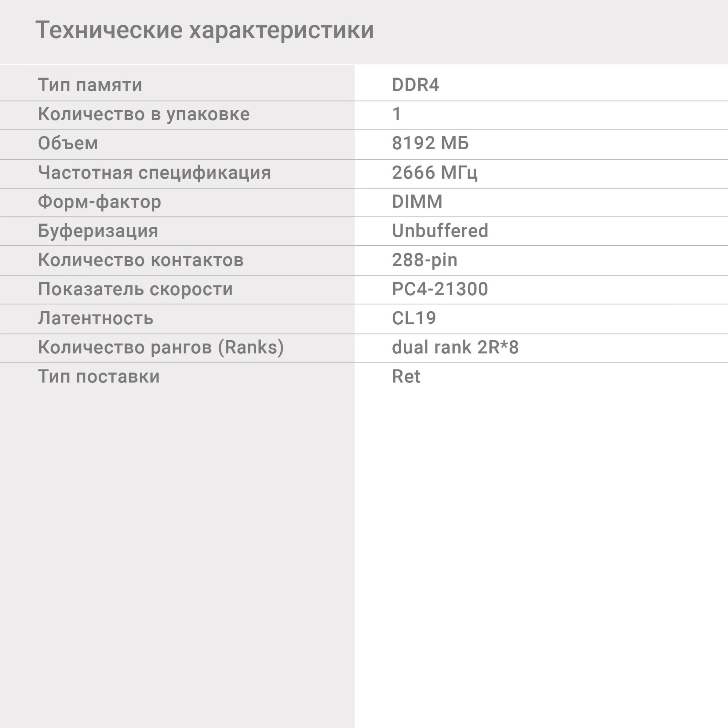The height and width of the screenshot is (728, 728).
Task: Select the "Тип памяти" row label
Action: point(90,85)
